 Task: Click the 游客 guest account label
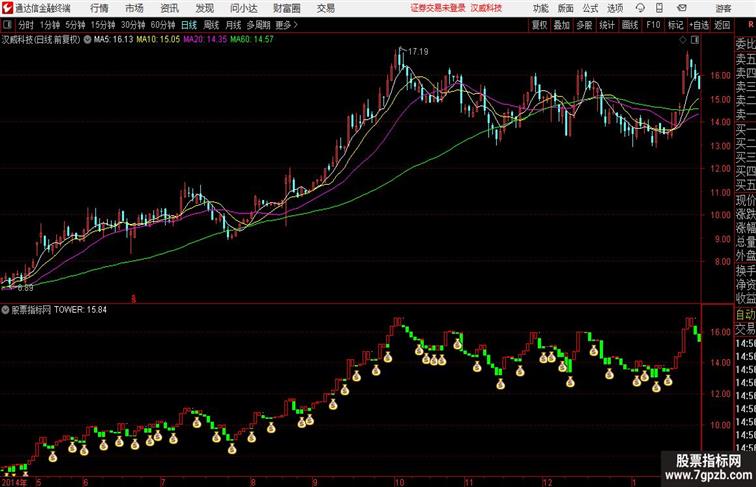coord(723,8)
